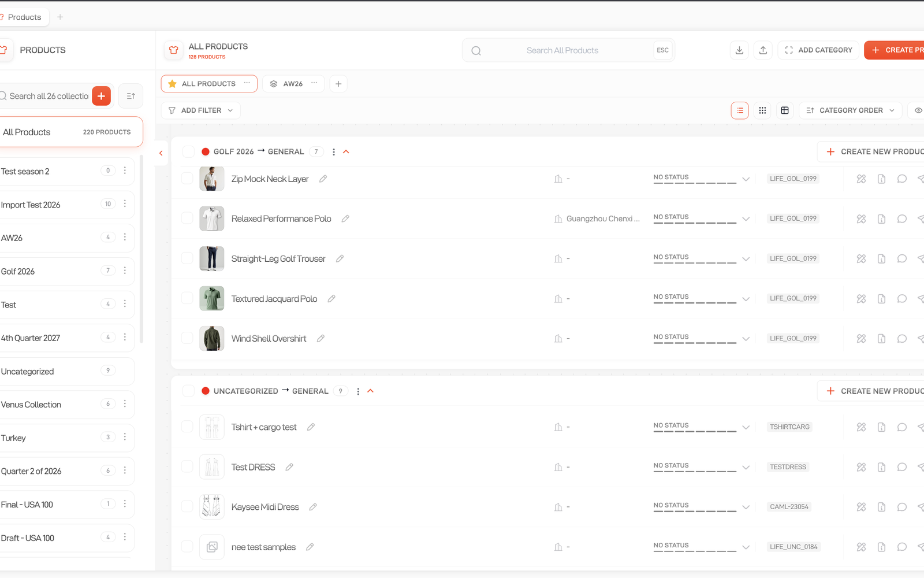The height and width of the screenshot is (578, 924).
Task: Add a new view tab with plus
Action: pos(338,84)
